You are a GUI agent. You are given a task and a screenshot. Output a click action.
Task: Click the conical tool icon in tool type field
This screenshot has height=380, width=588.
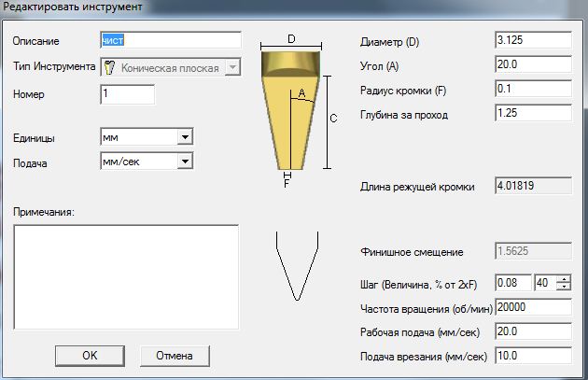(109, 67)
